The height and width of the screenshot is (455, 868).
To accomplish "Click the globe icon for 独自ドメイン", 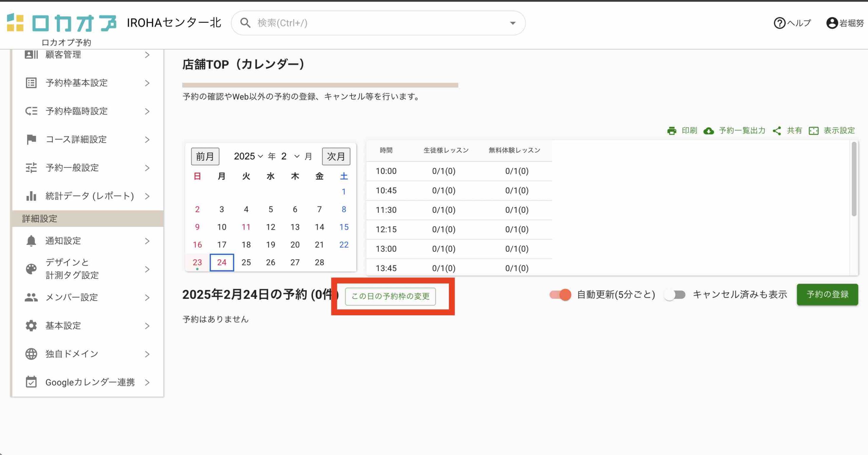I will click(x=31, y=354).
